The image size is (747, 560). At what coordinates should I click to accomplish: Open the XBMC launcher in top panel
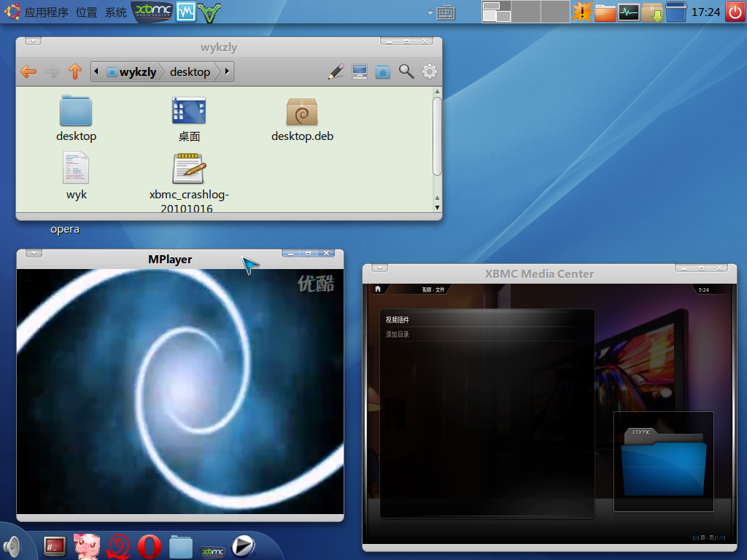pyautogui.click(x=152, y=12)
